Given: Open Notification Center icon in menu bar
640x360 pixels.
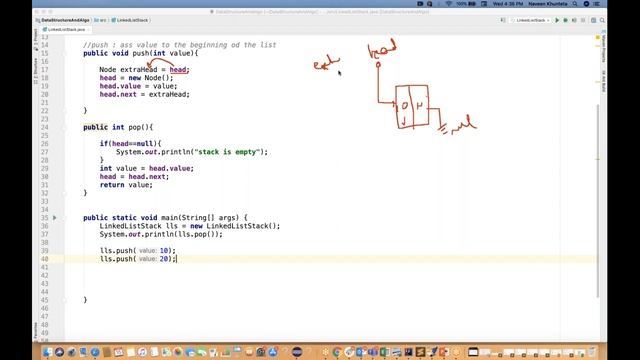Looking at the screenshot, I should tap(597, 4).
